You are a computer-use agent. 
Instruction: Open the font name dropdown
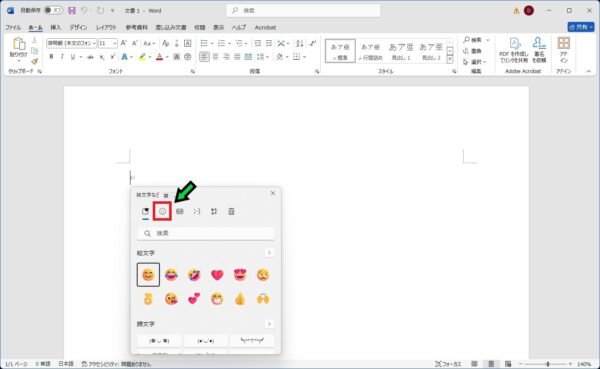tap(94, 43)
